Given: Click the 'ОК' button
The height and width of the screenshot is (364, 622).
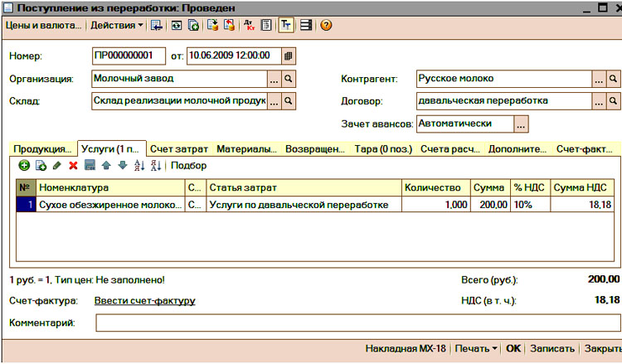Looking at the screenshot, I should (x=513, y=348).
